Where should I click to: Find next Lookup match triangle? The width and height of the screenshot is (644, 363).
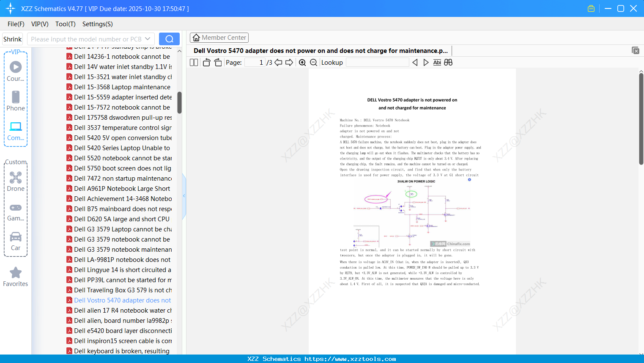point(426,63)
